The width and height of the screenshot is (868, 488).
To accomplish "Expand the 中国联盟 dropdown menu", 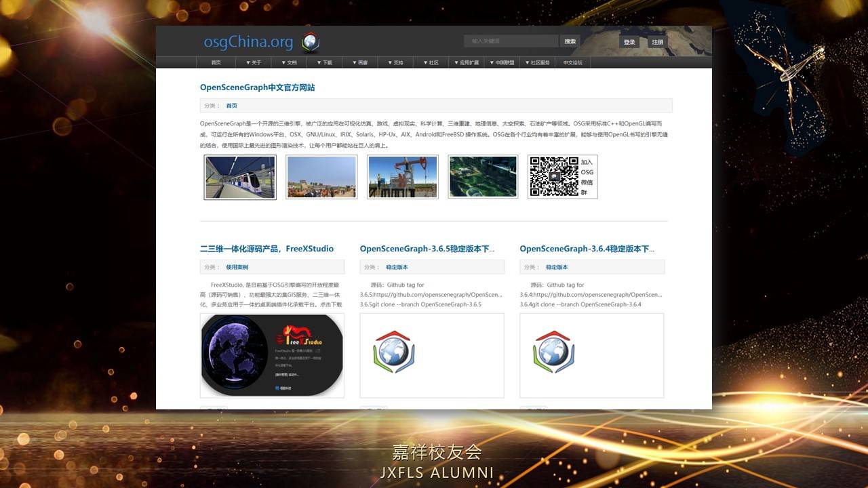I will (x=502, y=62).
